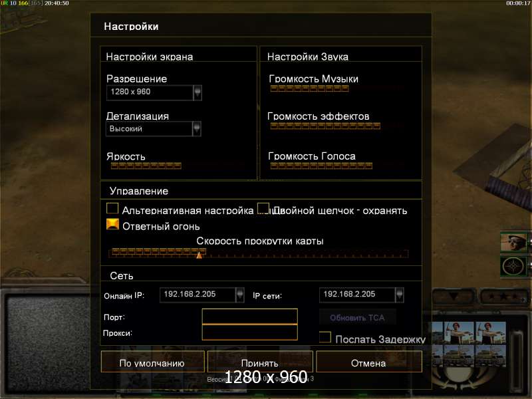The width and height of the screenshot is (532, 399).
Task: Adjust the Скорость прокрутки карты slider handle
Action: (199, 255)
